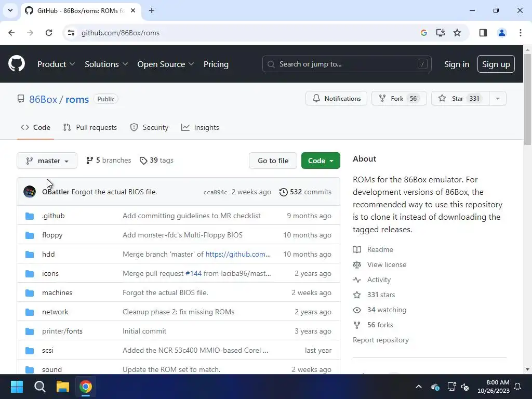
Task: Click Report repository link
Action: coord(381,340)
